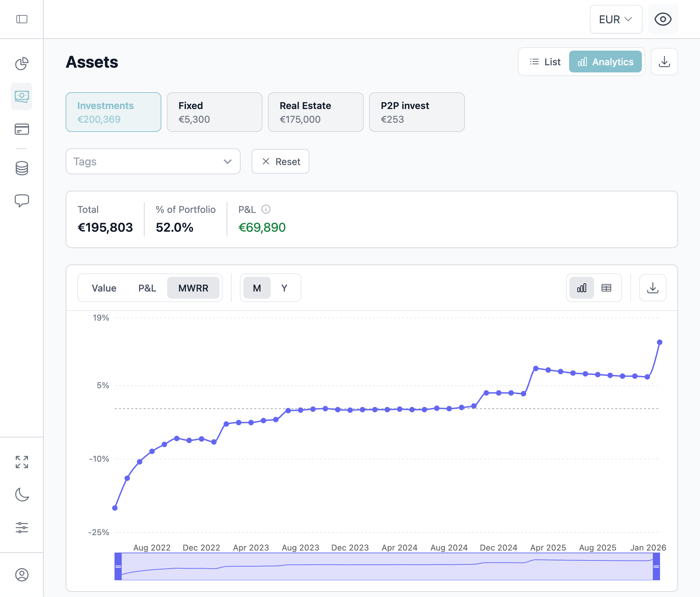Click the fullscreen expand arrows icon
The height and width of the screenshot is (597, 700).
pyautogui.click(x=22, y=462)
